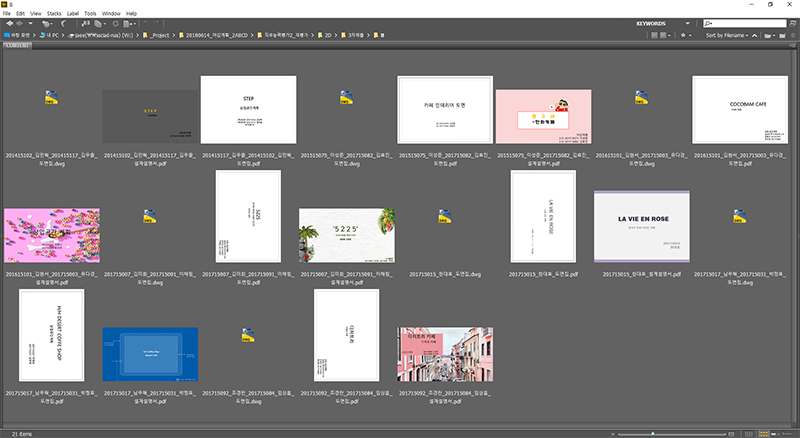Click the Go Forward arrow icon
This screenshot has width=800, height=438.
(19, 23)
